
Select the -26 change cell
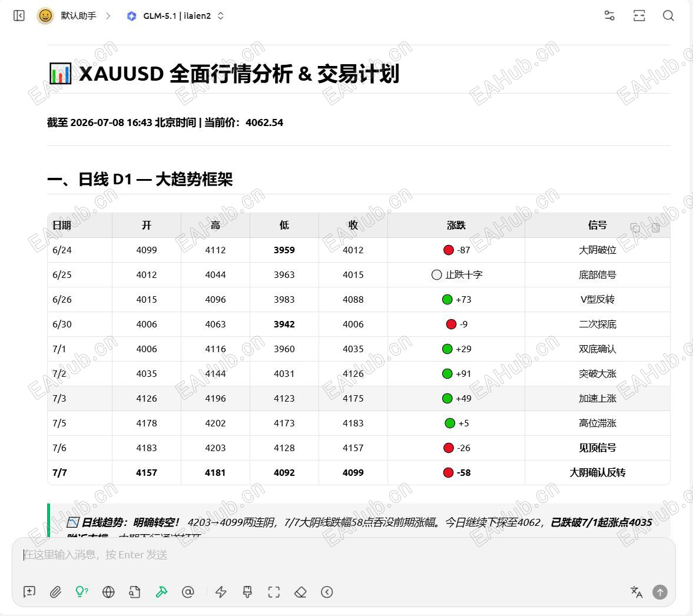456,448
